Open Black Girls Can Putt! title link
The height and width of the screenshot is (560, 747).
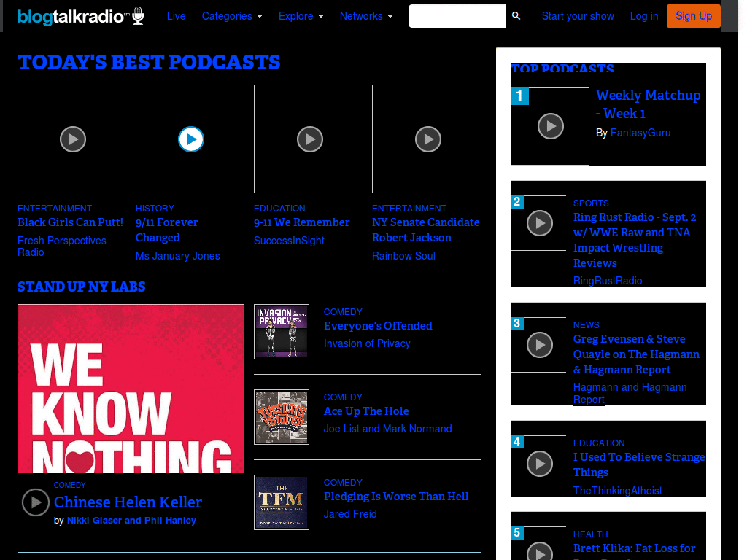71,222
